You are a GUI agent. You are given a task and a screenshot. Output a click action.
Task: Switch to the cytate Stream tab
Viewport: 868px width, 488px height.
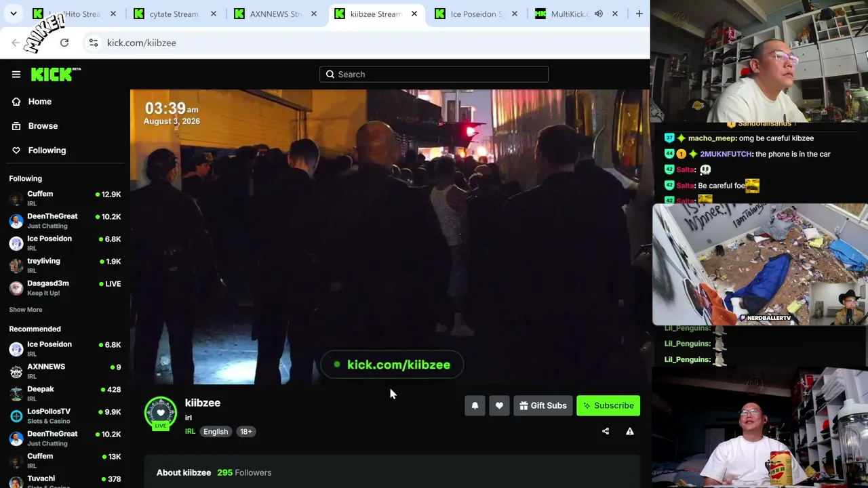click(x=174, y=14)
